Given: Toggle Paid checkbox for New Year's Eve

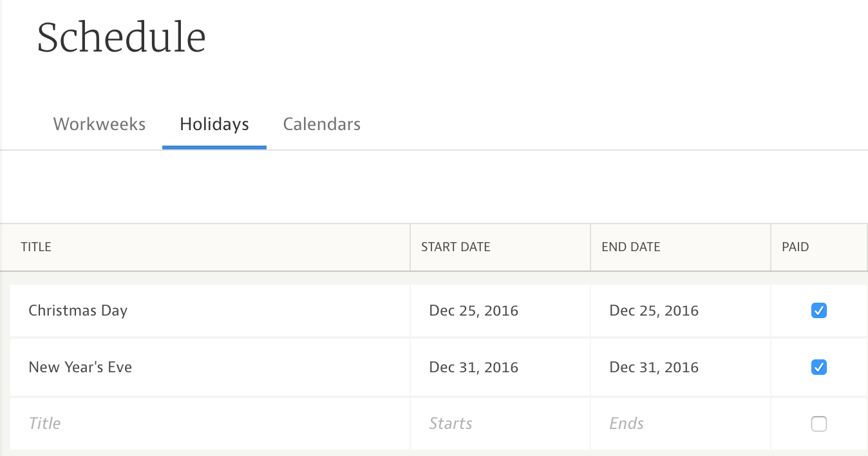Looking at the screenshot, I should point(818,368).
